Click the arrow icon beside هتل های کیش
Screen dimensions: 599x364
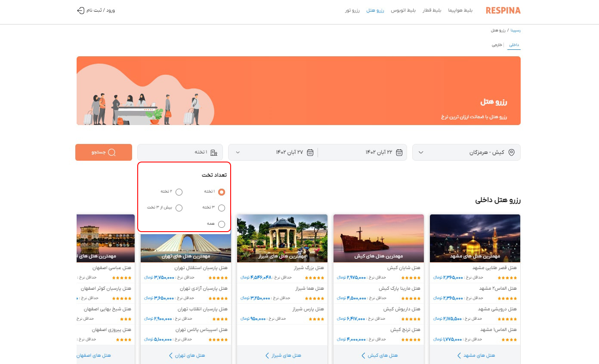click(x=364, y=355)
